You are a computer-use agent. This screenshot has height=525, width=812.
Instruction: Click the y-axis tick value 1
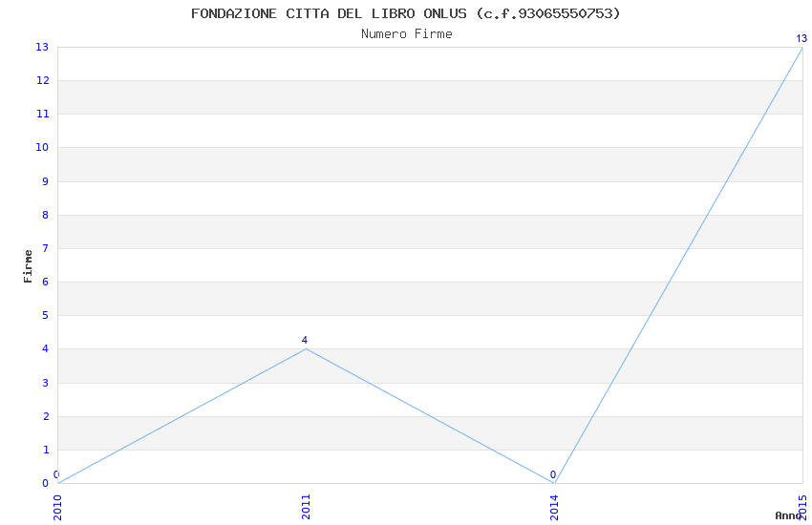46,450
